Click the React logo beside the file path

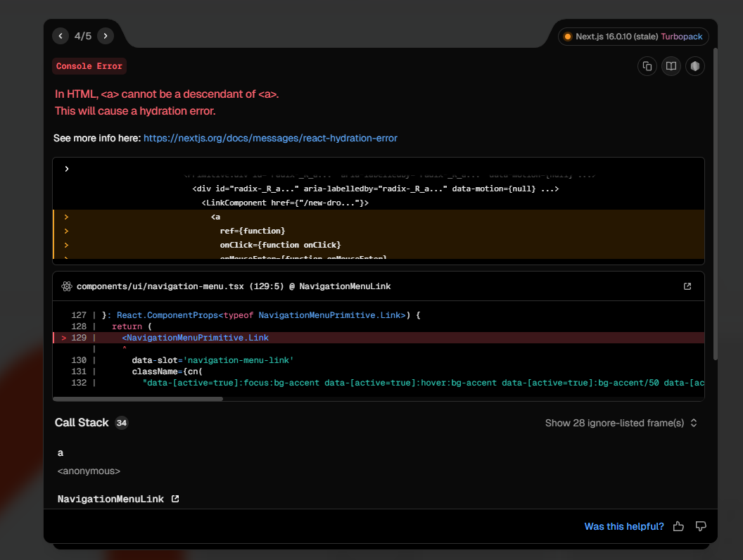pyautogui.click(x=67, y=286)
